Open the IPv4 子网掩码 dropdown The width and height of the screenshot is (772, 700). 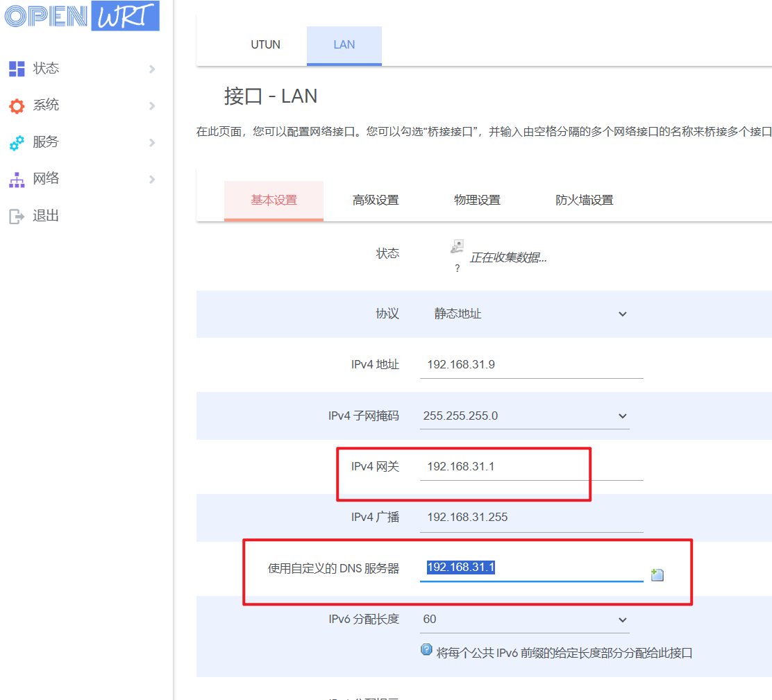[x=622, y=416]
